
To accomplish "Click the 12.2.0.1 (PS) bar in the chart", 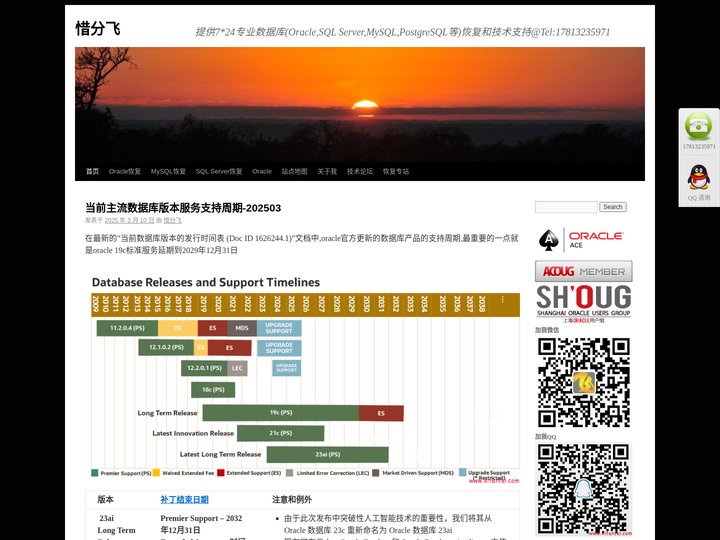I will click(204, 368).
